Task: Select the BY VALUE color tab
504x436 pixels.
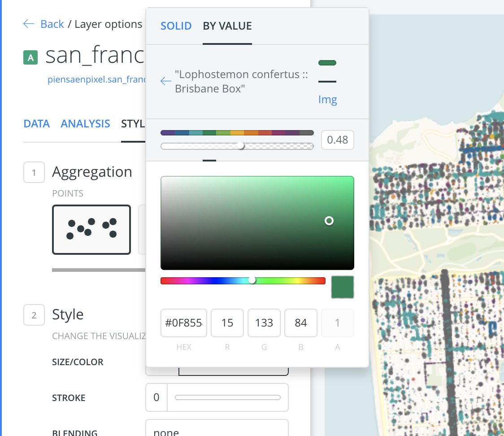Action: (227, 26)
